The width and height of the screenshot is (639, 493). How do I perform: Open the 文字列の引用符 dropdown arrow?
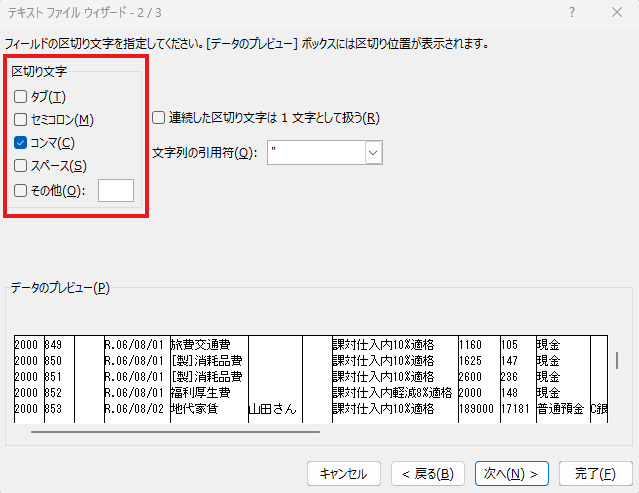click(373, 153)
